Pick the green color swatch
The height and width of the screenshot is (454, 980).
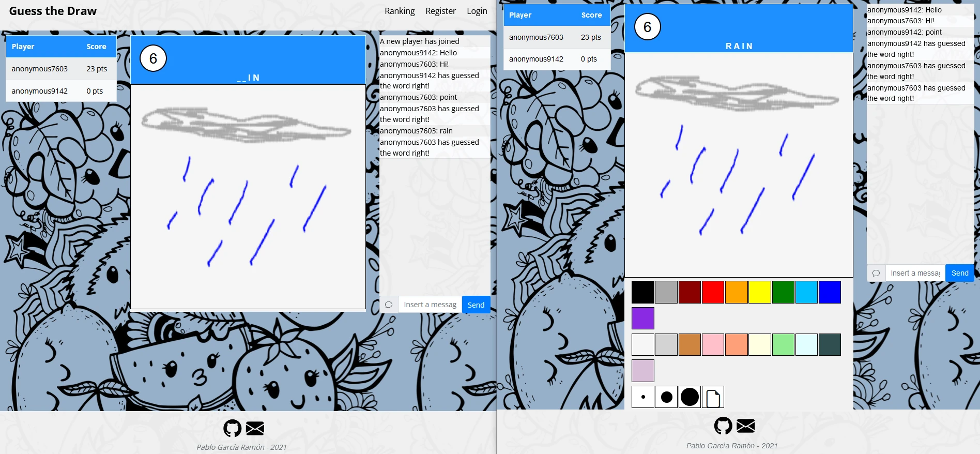tap(783, 292)
